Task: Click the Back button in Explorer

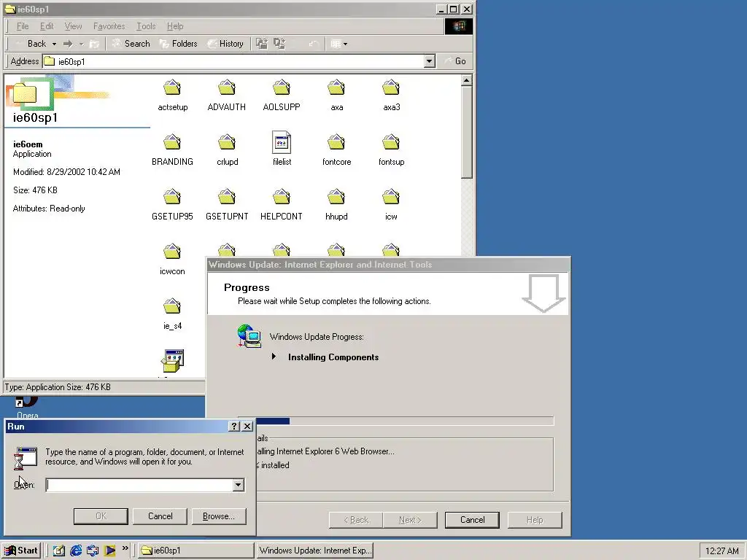Action: coord(31,44)
